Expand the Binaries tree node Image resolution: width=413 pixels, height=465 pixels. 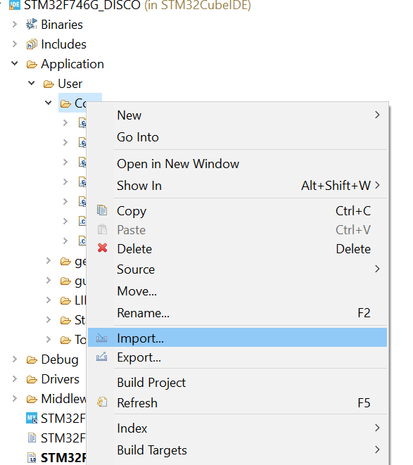tap(15, 24)
